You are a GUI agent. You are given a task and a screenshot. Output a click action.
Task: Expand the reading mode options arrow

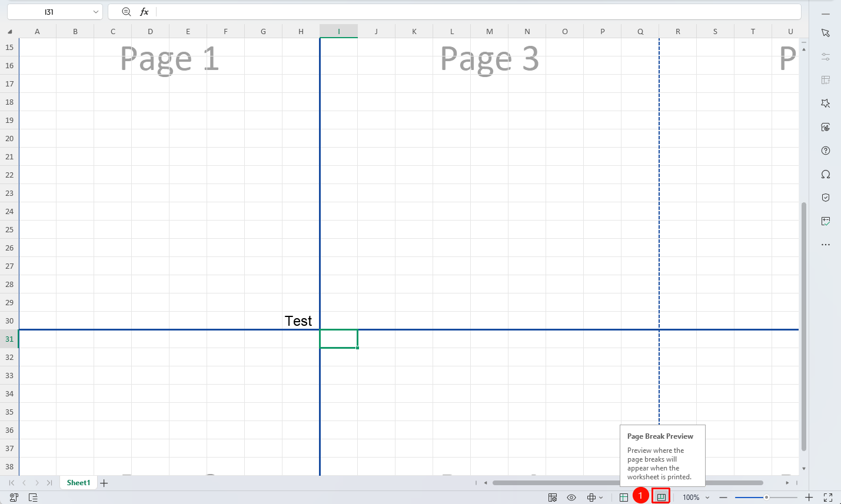pos(601,498)
